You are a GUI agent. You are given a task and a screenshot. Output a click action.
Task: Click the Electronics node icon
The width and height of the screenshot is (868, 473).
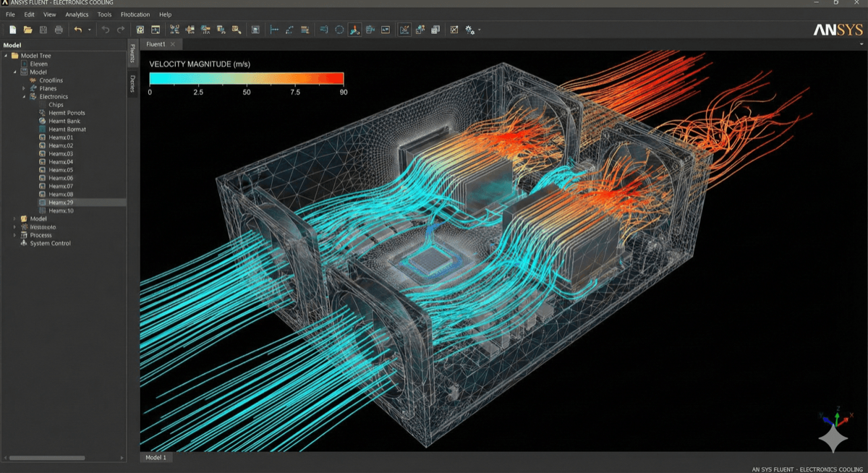(33, 96)
